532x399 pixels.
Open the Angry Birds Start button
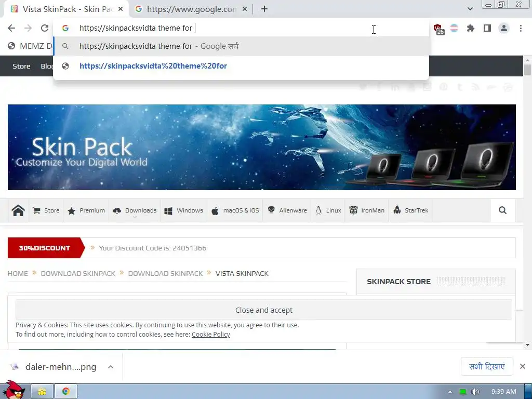14,390
